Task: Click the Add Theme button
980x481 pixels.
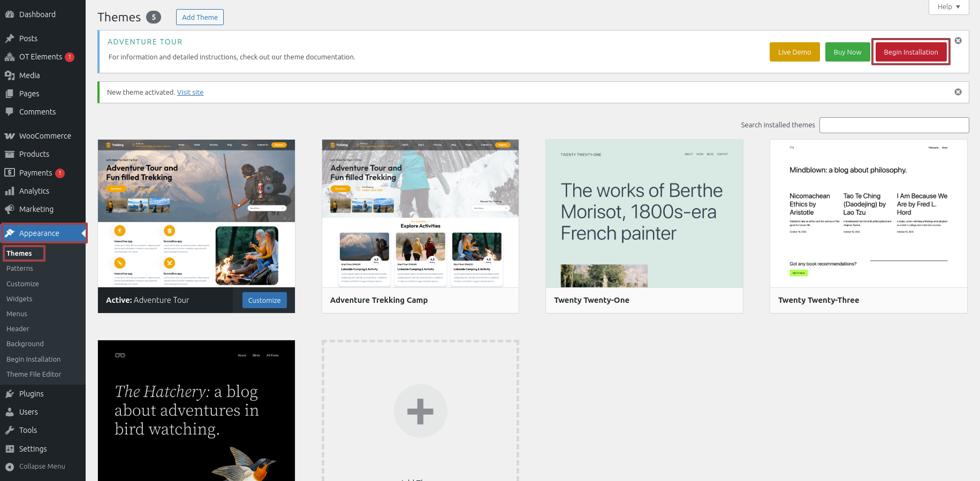Action: (x=200, y=17)
